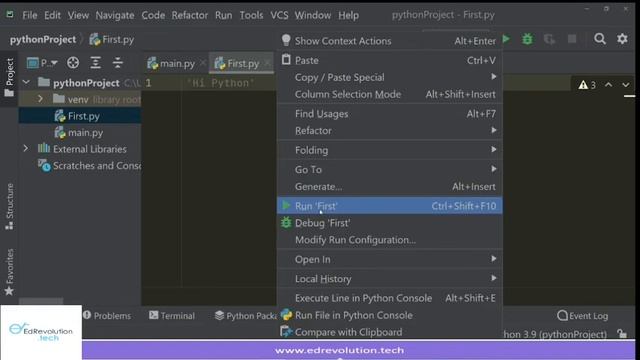Image resolution: width=640 pixels, height=360 pixels.
Task: Open the Favorites tool window sidebar tab
Action: (x=9, y=272)
